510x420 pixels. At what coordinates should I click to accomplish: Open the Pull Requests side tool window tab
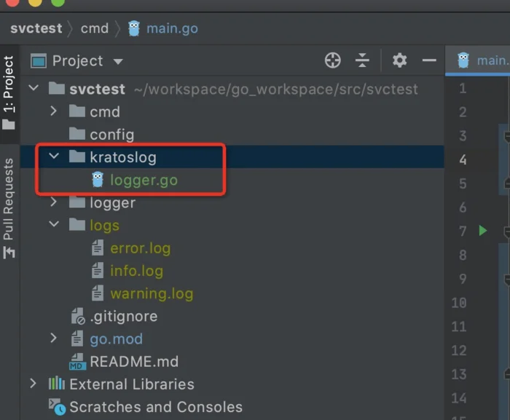pyautogui.click(x=9, y=208)
